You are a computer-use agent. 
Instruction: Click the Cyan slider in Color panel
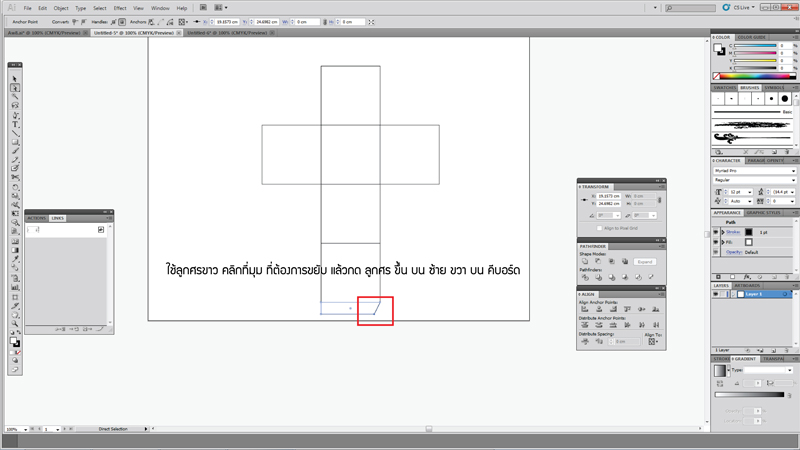755,46
